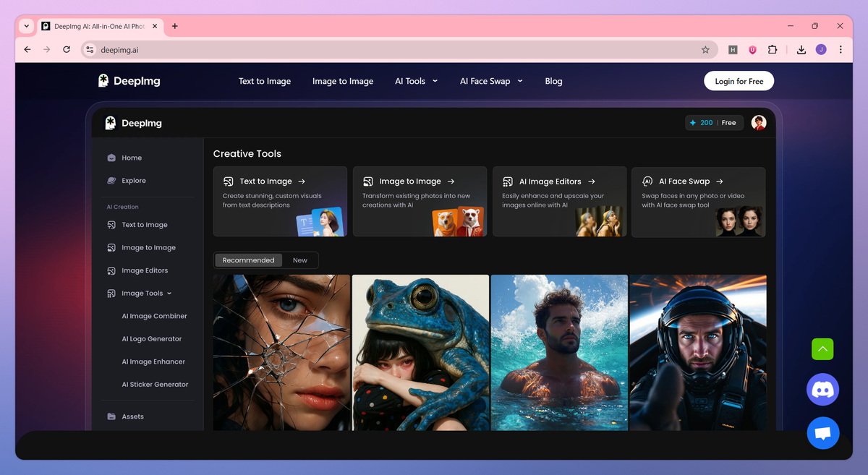Go back with the browser back arrow
This screenshot has width=868, height=475.
[x=27, y=50]
